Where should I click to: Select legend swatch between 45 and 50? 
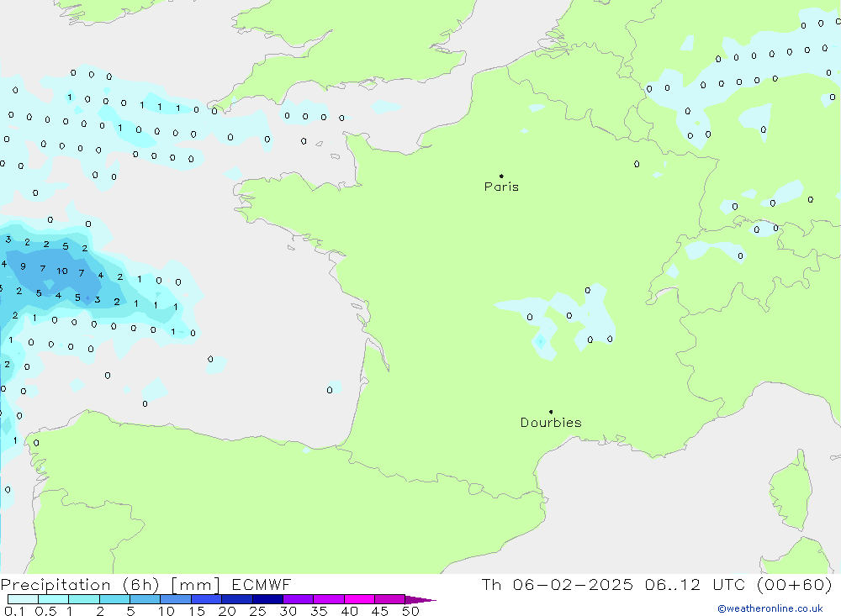coord(390,599)
